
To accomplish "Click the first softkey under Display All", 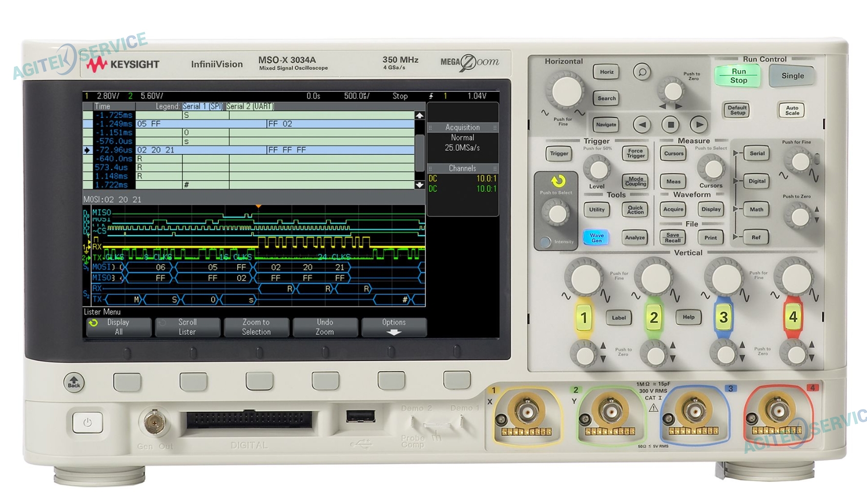I will 127,382.
